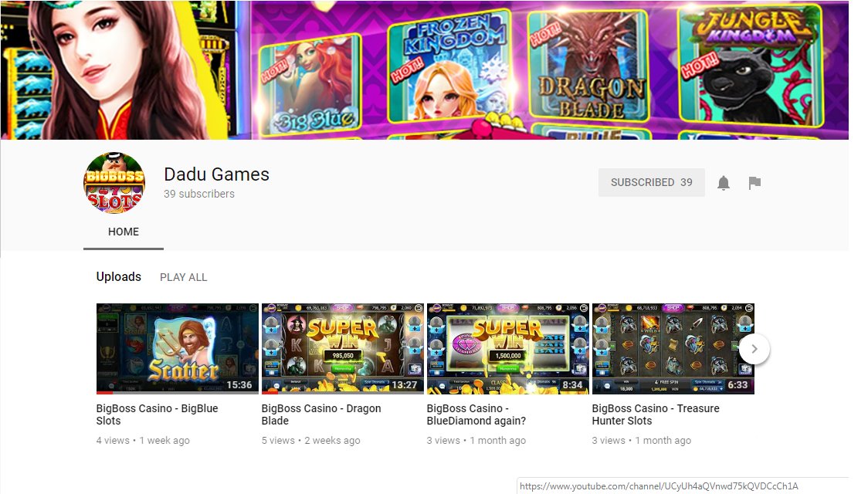The width and height of the screenshot is (868, 494).
Task: Click the Jungle Kingdom banner card
Action: pos(751,66)
